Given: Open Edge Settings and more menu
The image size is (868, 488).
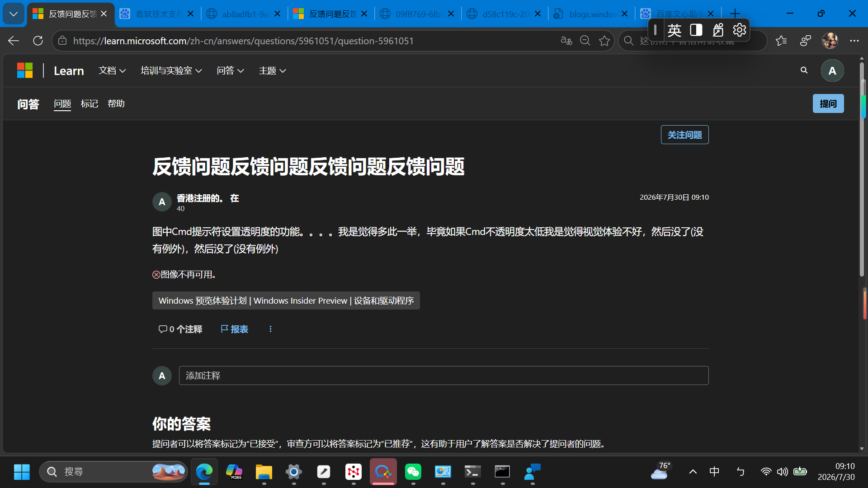Looking at the screenshot, I should [854, 41].
